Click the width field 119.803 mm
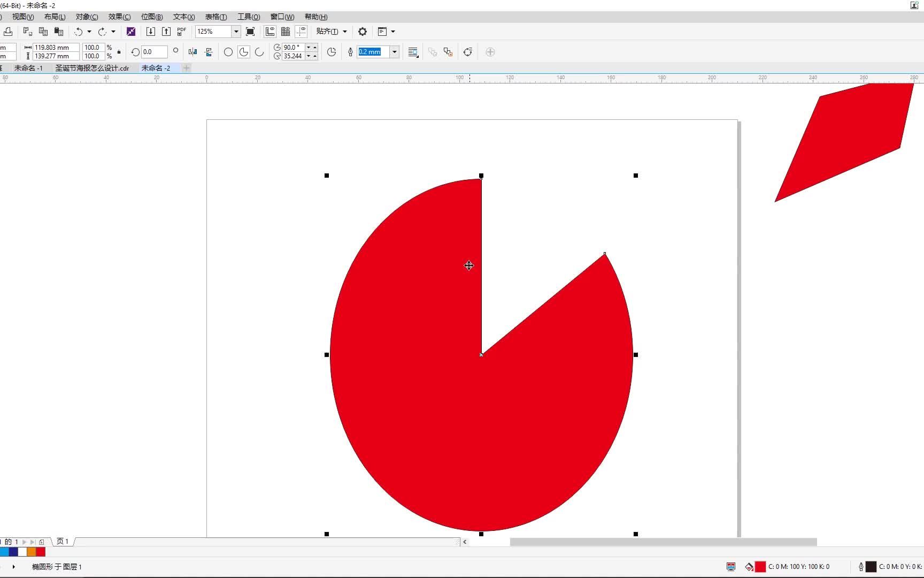The height and width of the screenshot is (578, 924). tap(56, 48)
